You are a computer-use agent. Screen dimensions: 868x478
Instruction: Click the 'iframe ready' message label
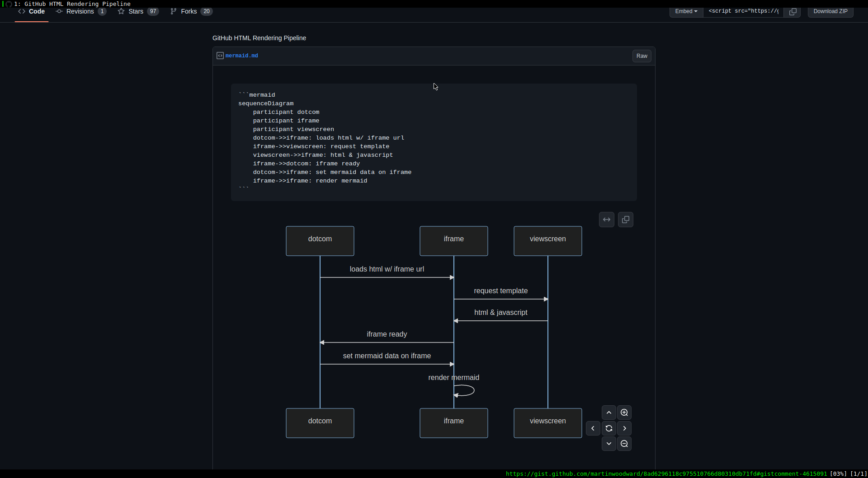coord(387,334)
